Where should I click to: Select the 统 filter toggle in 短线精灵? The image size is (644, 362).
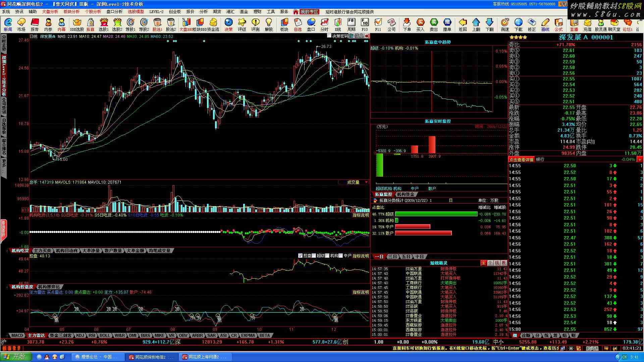pyautogui.click(x=497, y=263)
